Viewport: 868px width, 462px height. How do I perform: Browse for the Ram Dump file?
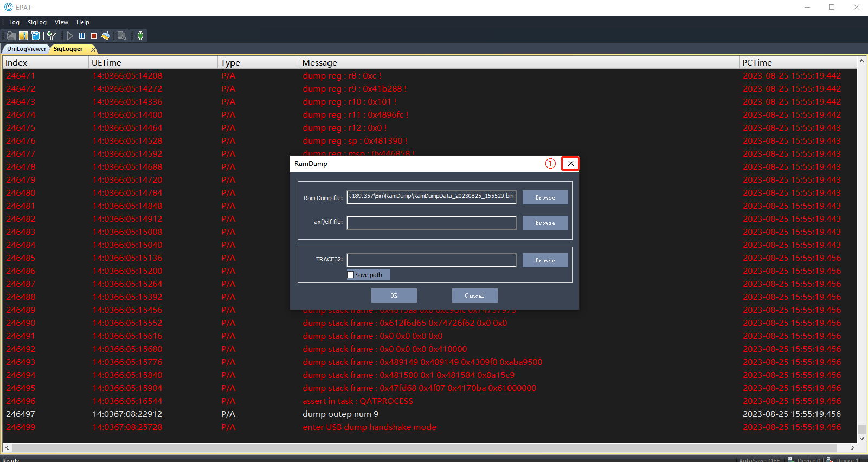pyautogui.click(x=545, y=197)
